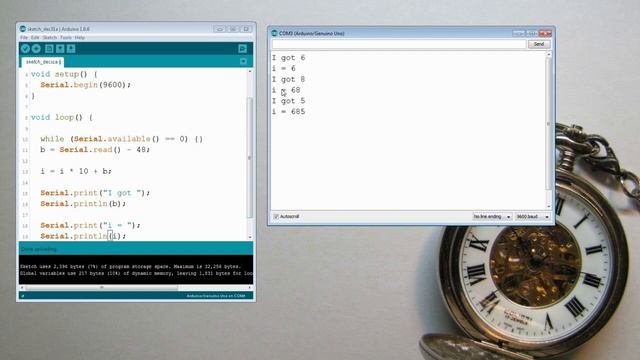Click the code editor vertical scrollbar
The width and height of the screenshot is (640, 360).
tap(250, 157)
